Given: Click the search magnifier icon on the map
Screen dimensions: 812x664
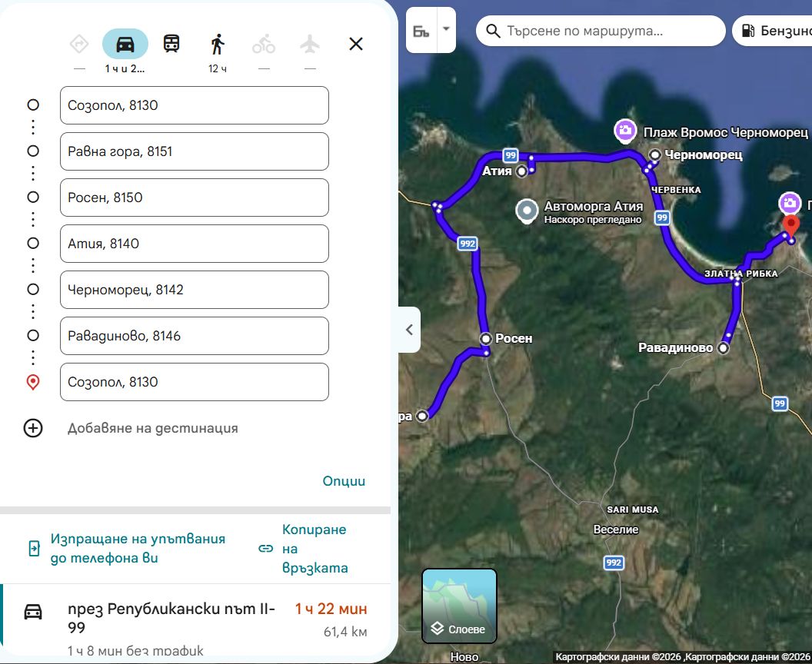Looking at the screenshot, I should tap(493, 31).
